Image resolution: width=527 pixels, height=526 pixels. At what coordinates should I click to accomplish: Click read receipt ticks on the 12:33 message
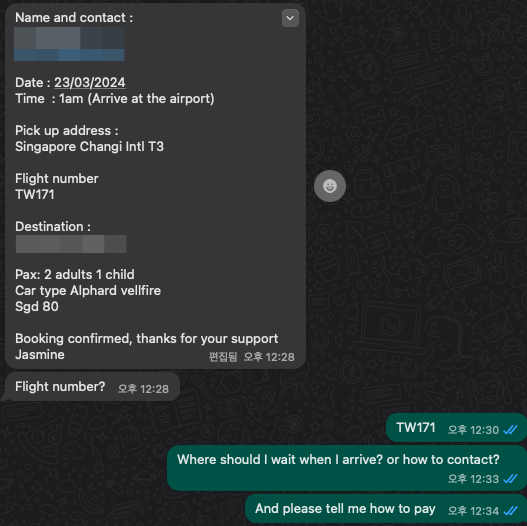pyautogui.click(x=510, y=479)
